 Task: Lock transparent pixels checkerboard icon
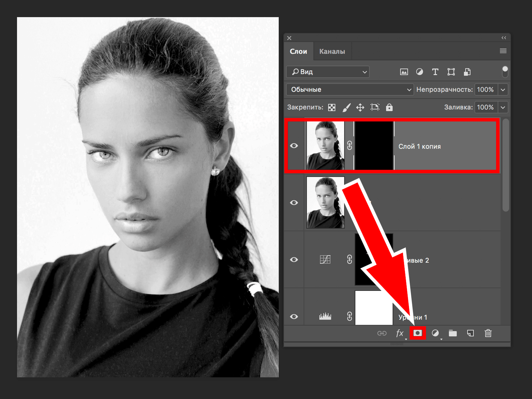[332, 107]
